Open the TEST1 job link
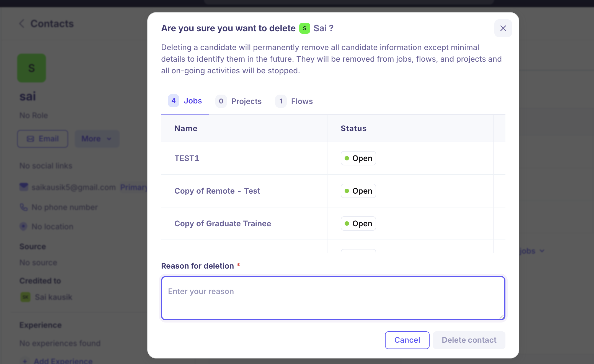 click(187, 158)
